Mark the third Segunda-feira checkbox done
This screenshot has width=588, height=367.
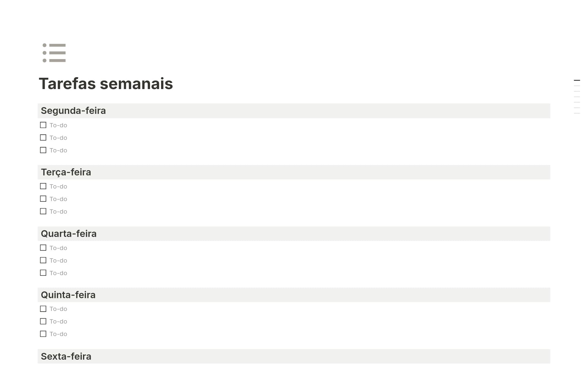coord(43,150)
